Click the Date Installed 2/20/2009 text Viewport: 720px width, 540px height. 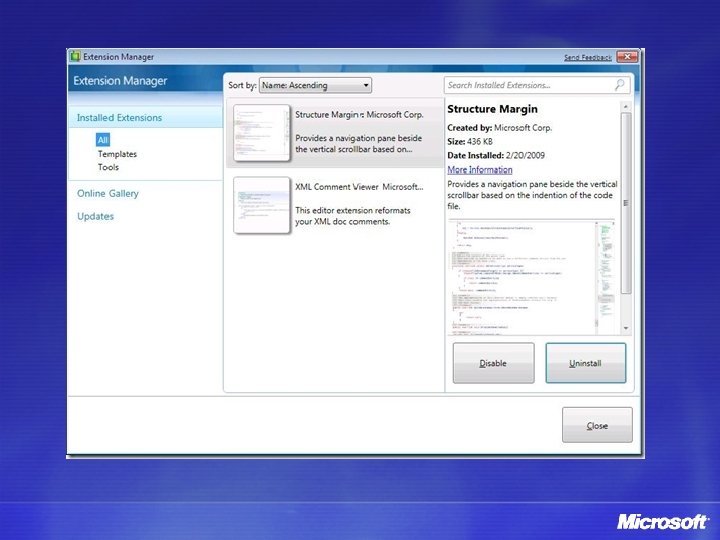coord(496,155)
